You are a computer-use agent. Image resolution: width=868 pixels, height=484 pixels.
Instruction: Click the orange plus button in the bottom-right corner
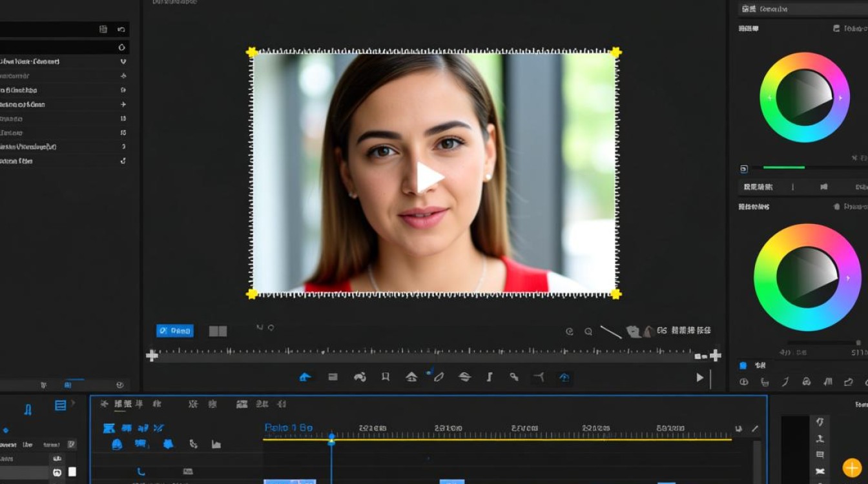852,468
